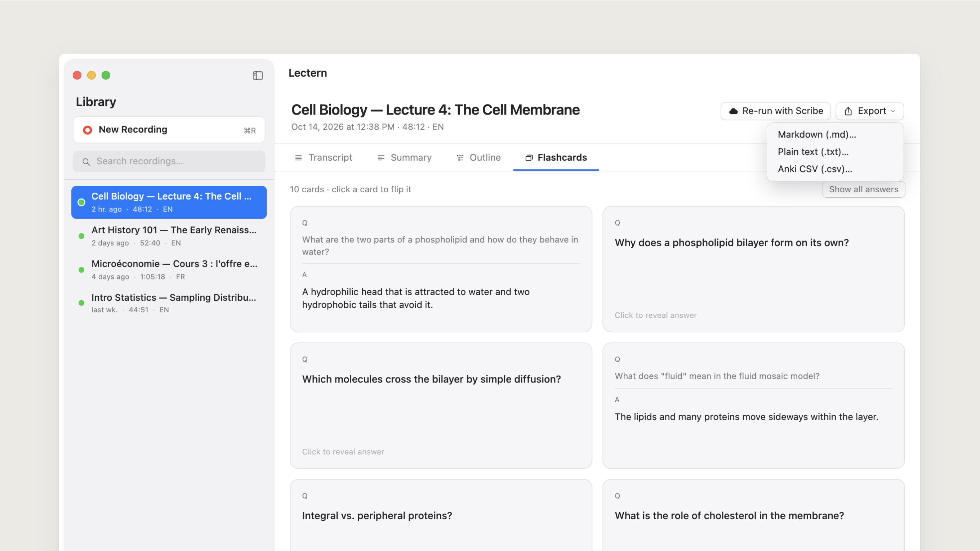This screenshot has height=551, width=980.
Task: Click the Transcript tab icon
Action: click(x=298, y=157)
